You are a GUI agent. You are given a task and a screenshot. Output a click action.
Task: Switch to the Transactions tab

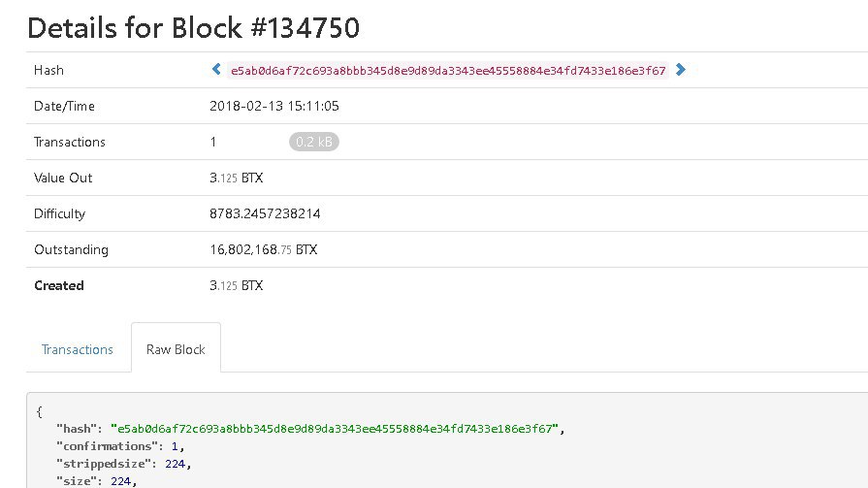tap(78, 349)
